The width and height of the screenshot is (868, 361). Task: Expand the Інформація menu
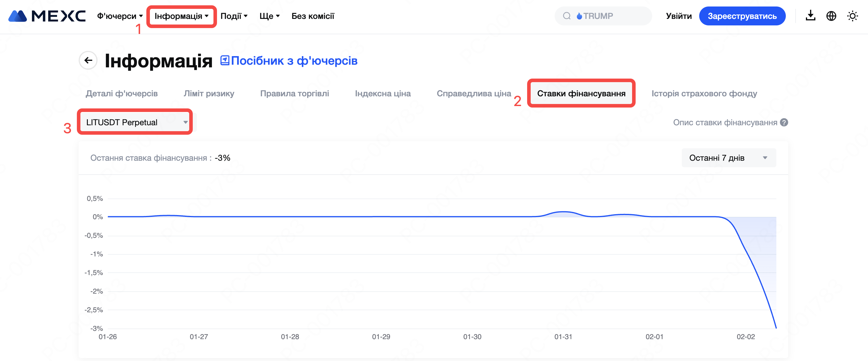181,16
